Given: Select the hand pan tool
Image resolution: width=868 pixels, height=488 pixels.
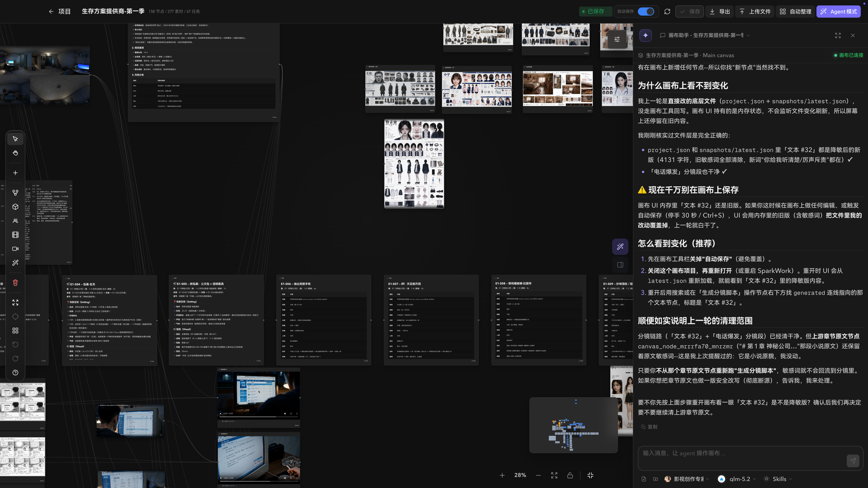Looking at the screenshot, I should (x=15, y=153).
